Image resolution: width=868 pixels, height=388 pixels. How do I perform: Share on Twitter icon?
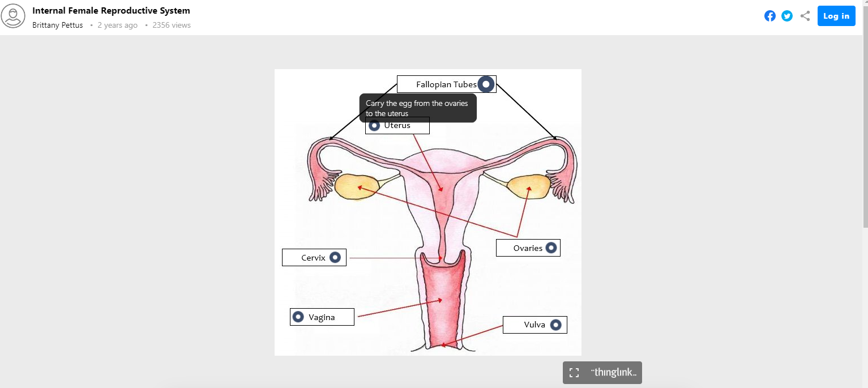[x=787, y=16]
